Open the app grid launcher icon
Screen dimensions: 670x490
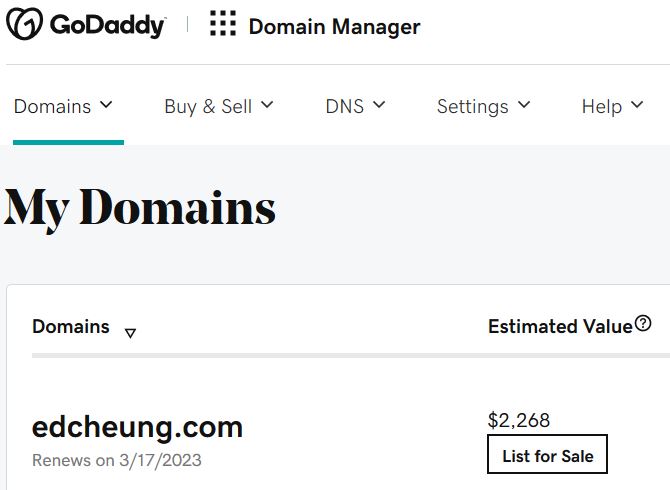coord(223,23)
